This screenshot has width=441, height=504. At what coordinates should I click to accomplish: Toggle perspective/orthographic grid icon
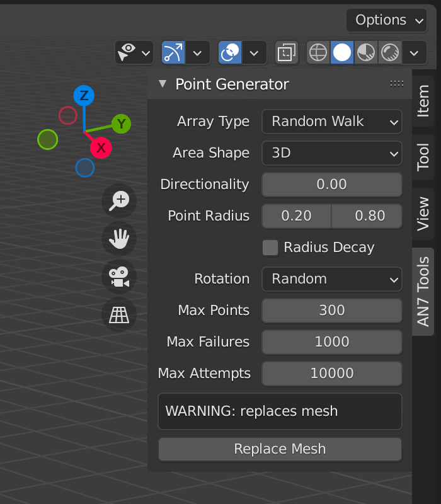pyautogui.click(x=119, y=314)
